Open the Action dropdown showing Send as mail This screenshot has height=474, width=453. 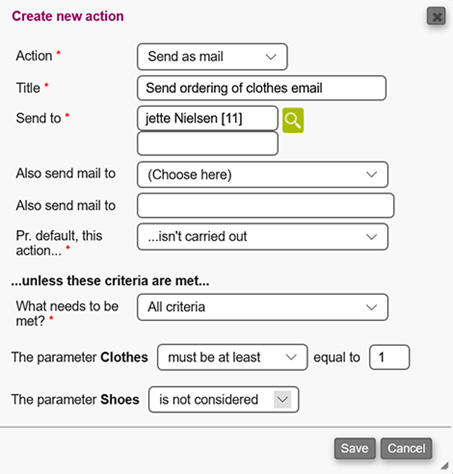pos(212,57)
